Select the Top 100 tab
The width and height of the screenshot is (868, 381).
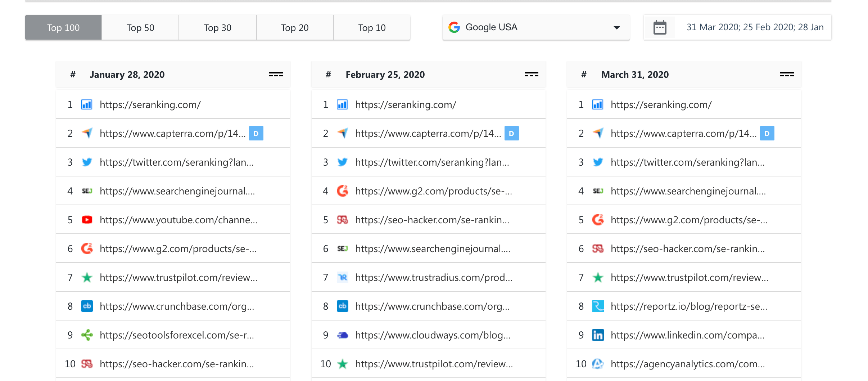point(63,28)
